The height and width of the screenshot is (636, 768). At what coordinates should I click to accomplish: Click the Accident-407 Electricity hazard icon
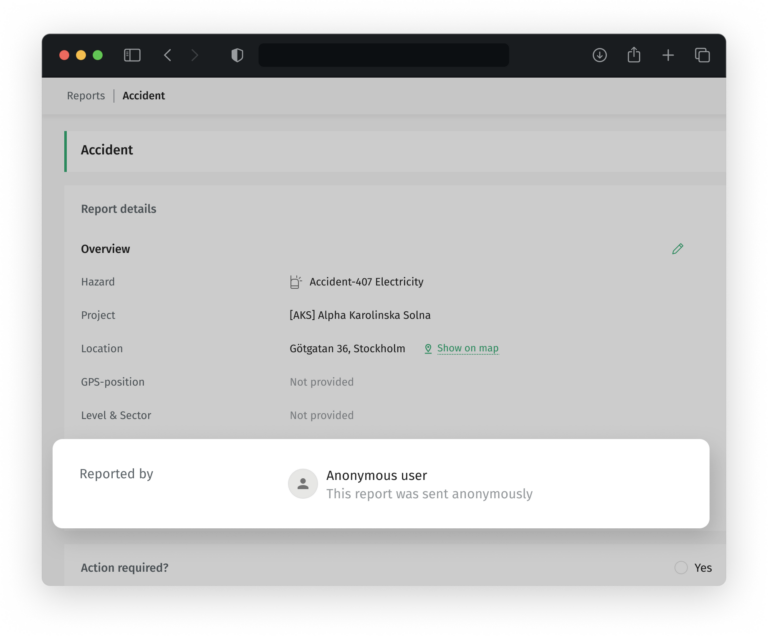pos(296,282)
